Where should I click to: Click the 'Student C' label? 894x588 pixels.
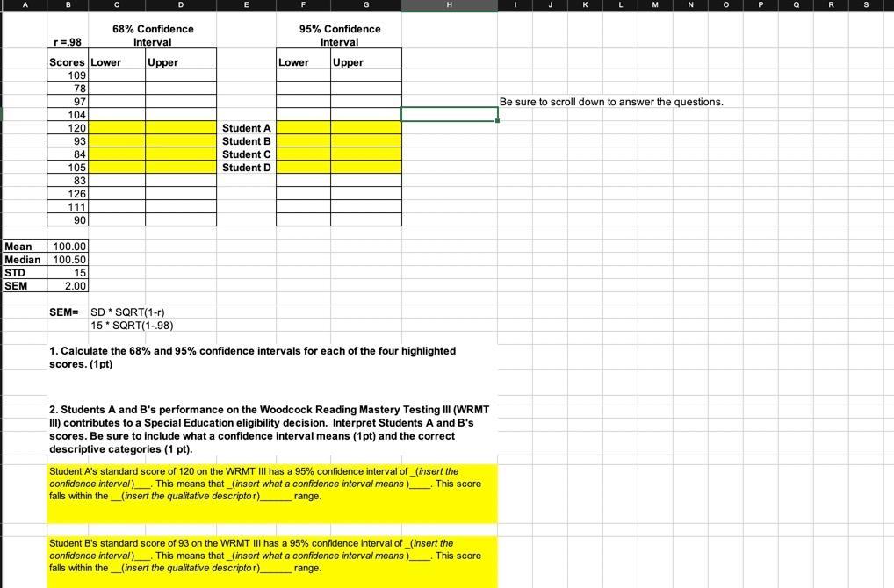point(246,154)
